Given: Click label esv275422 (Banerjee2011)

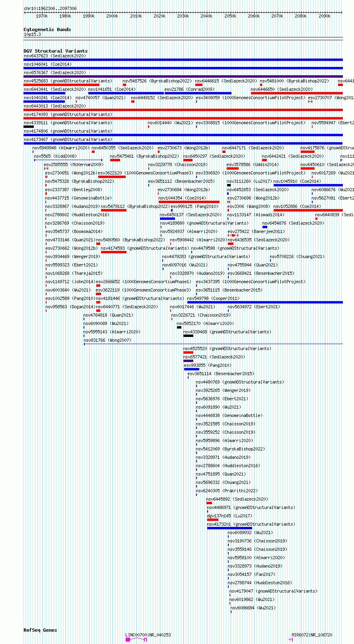Looking at the screenshot, I should [x=257, y=232].
